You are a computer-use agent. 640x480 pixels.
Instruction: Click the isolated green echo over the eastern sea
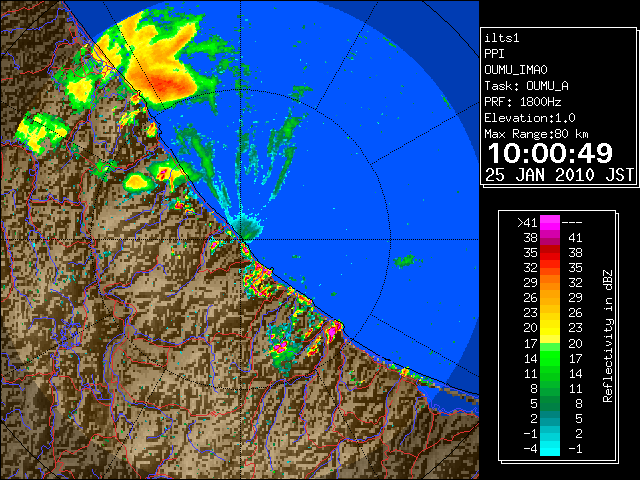pos(405,261)
